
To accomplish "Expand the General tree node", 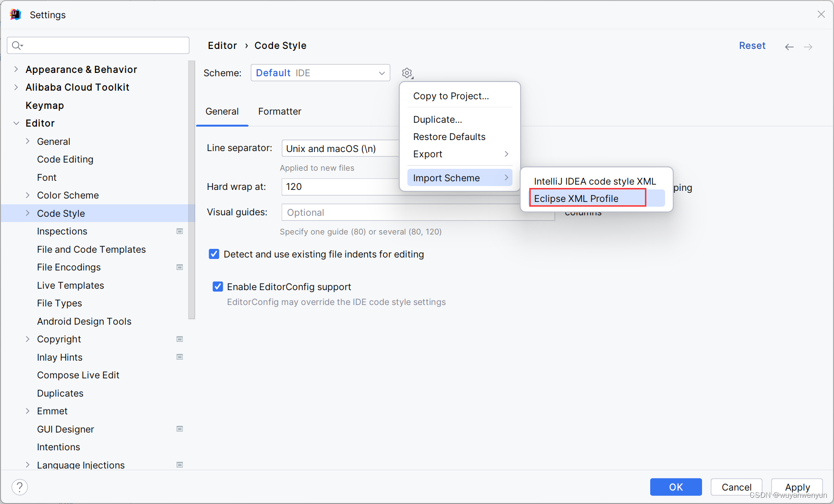I will click(x=27, y=141).
